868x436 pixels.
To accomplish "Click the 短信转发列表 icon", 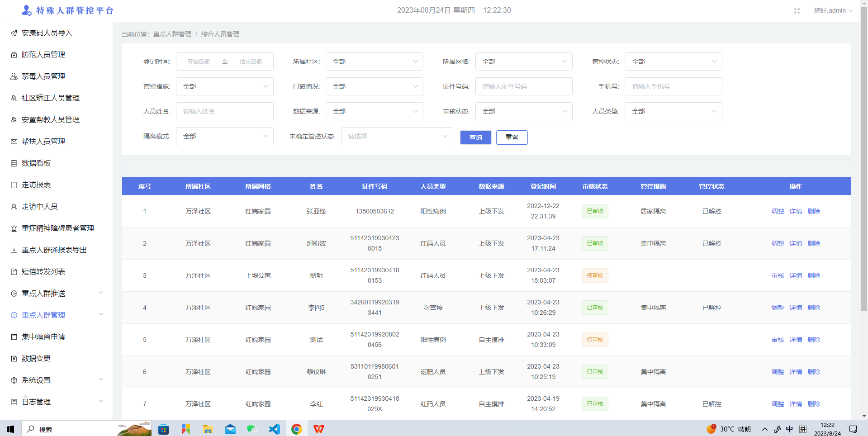I will click(14, 272).
